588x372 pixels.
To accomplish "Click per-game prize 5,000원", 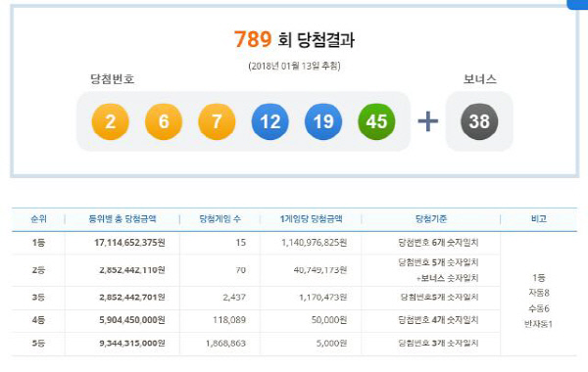I will click(331, 344).
